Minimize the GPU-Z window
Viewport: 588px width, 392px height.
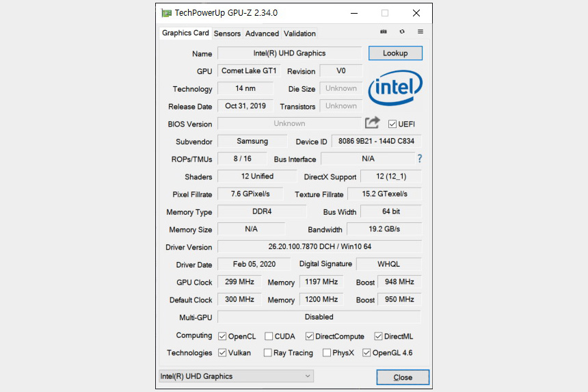pos(354,13)
